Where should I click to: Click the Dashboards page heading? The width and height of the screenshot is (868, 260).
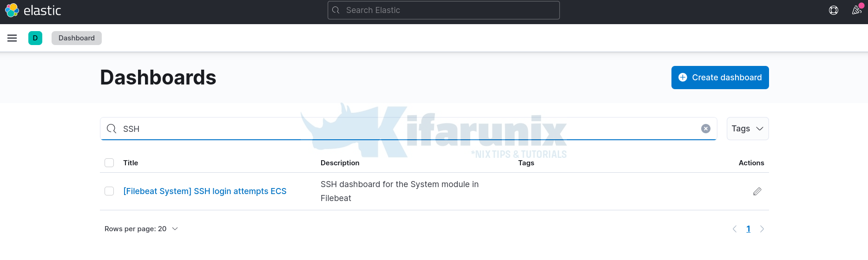pyautogui.click(x=158, y=78)
